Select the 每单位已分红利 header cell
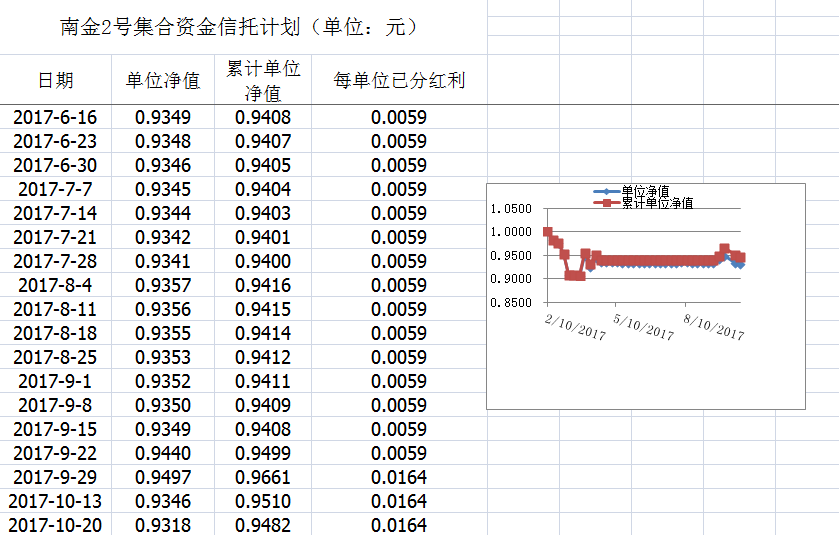 [399, 80]
